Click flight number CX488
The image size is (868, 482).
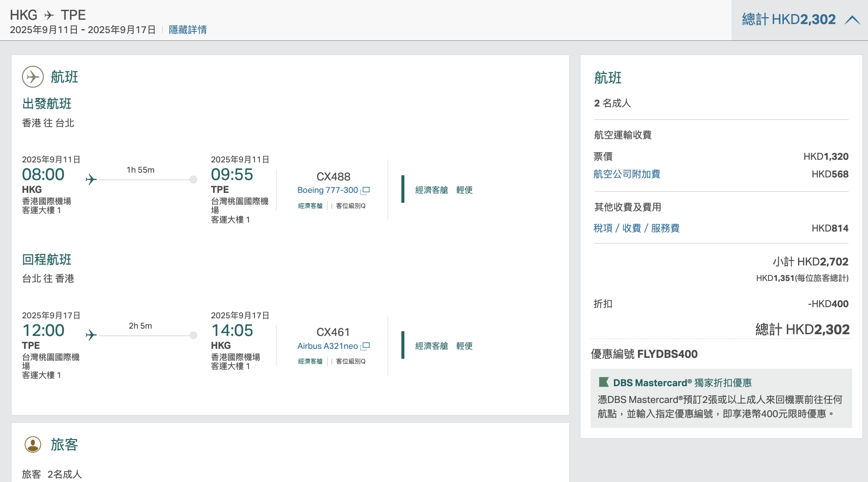[333, 177]
